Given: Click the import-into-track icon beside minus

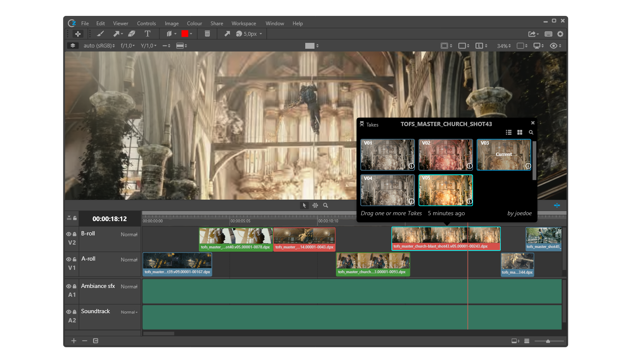Looking at the screenshot, I should click(x=96, y=341).
